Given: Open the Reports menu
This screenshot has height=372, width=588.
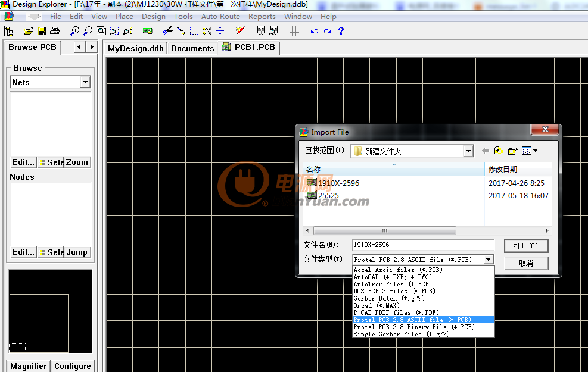Looking at the screenshot, I should coord(262,17).
